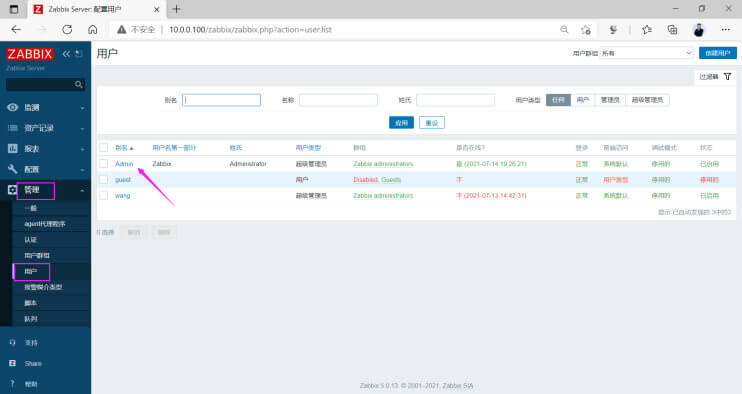Expand the 配置 configuration menu section
Viewport: 742px width, 394px height.
pos(45,169)
